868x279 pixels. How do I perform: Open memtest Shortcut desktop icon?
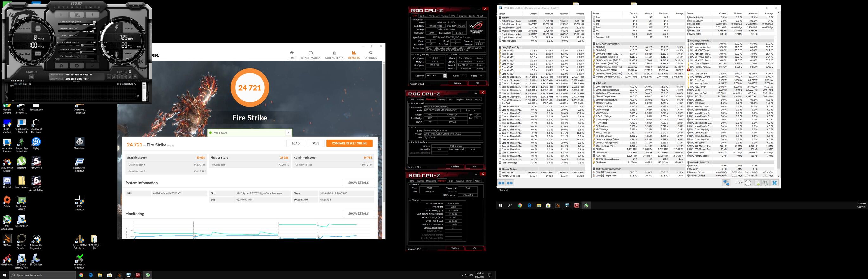coord(80,261)
